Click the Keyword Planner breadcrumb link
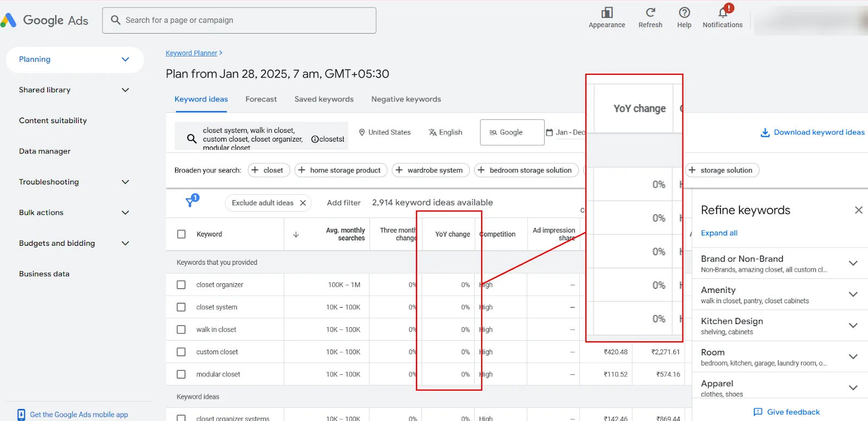Screen dimensions: 868x421 (x=192, y=53)
